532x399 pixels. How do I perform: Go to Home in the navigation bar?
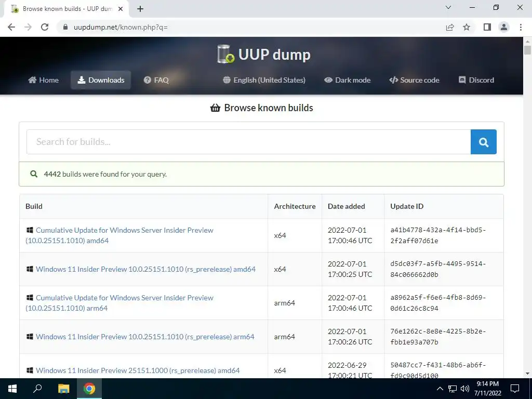44,80
